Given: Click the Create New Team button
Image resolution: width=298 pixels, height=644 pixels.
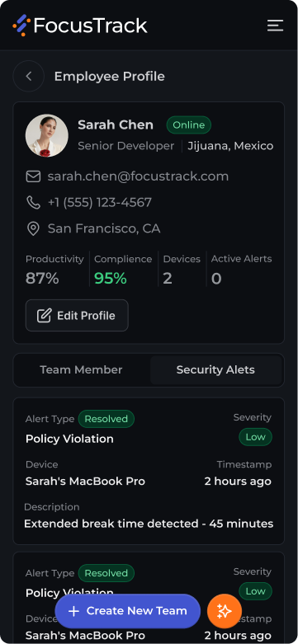Looking at the screenshot, I should click(127, 611).
